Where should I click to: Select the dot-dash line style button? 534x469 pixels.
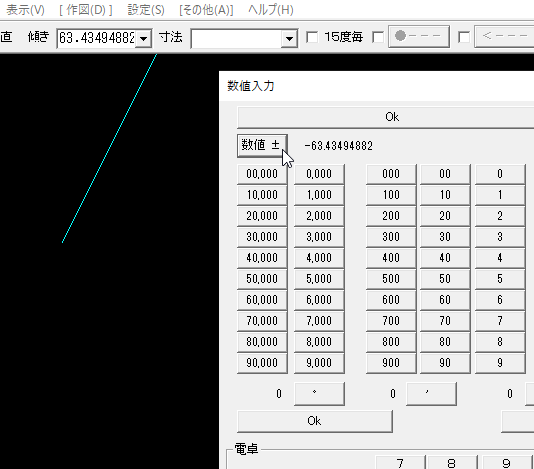[x=419, y=36]
